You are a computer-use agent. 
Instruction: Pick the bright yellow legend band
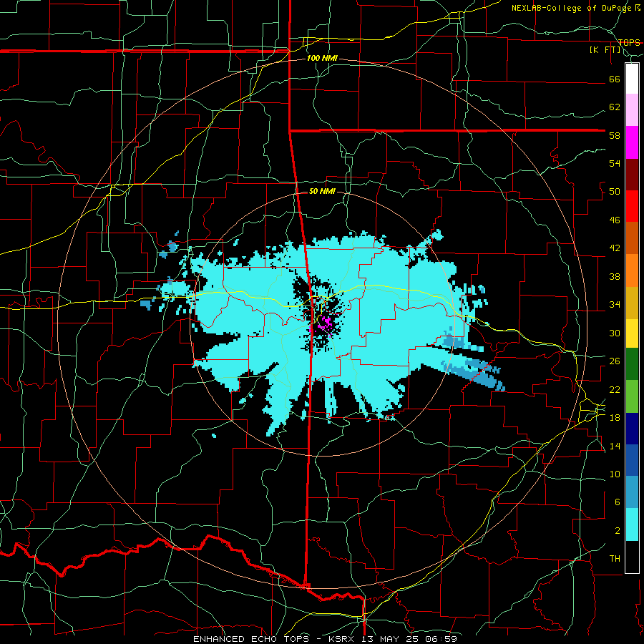(632, 333)
